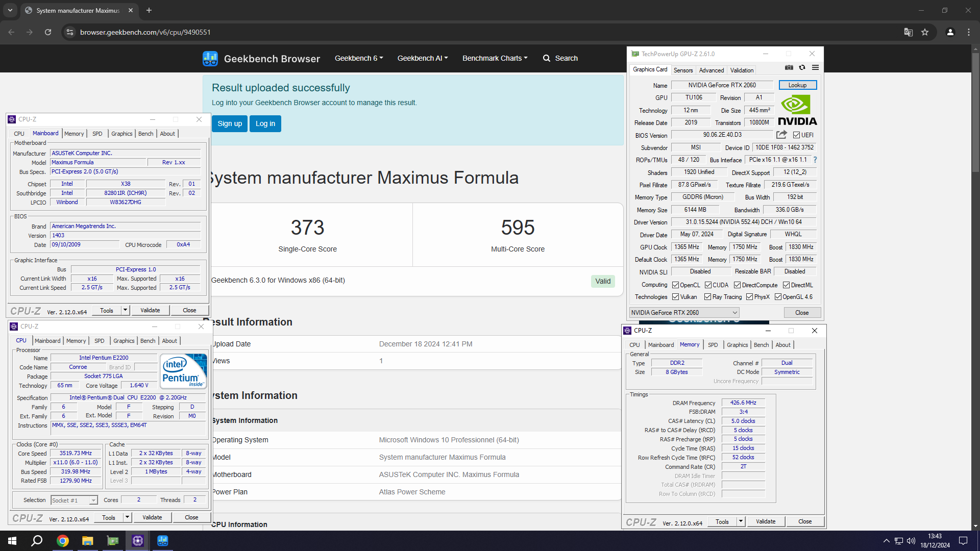Open the Chrome profile icon
This screenshot has width=980, height=551.
point(950,32)
